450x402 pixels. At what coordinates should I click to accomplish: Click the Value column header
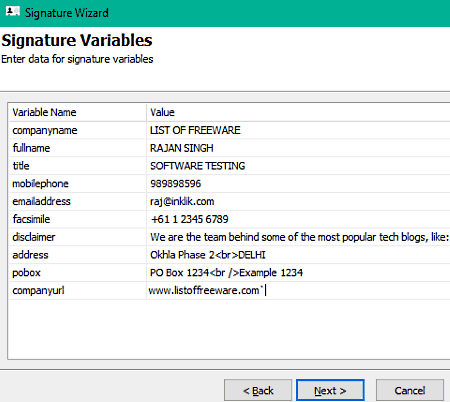coord(162,112)
